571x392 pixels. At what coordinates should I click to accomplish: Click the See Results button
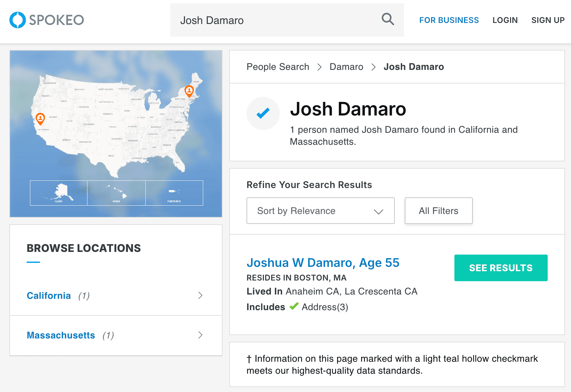click(501, 268)
